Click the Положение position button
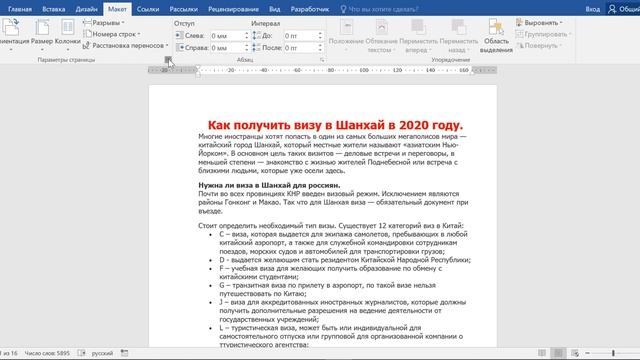 [346, 36]
